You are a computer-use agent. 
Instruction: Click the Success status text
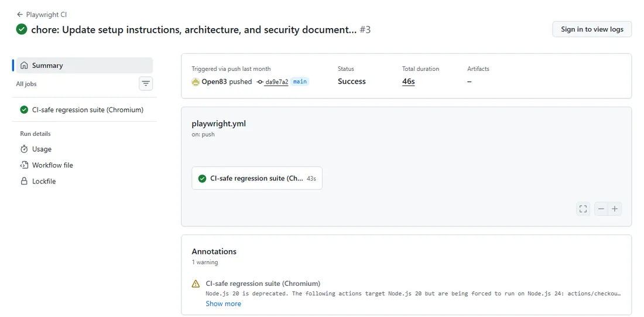pyautogui.click(x=352, y=81)
